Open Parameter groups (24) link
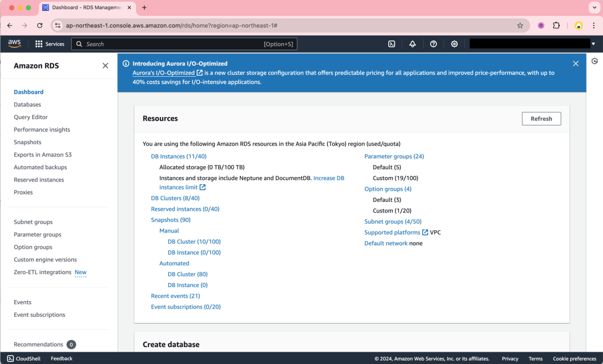 tap(394, 156)
